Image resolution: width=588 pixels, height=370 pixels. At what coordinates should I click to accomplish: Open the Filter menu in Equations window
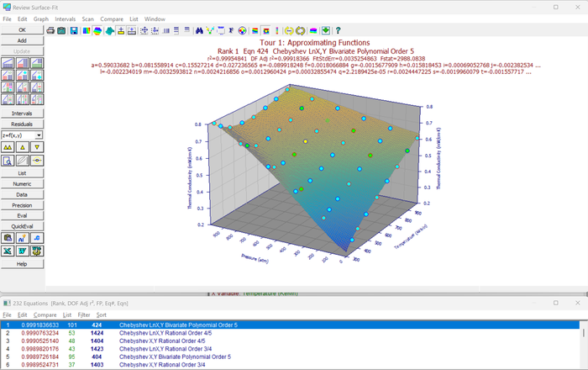click(84, 314)
